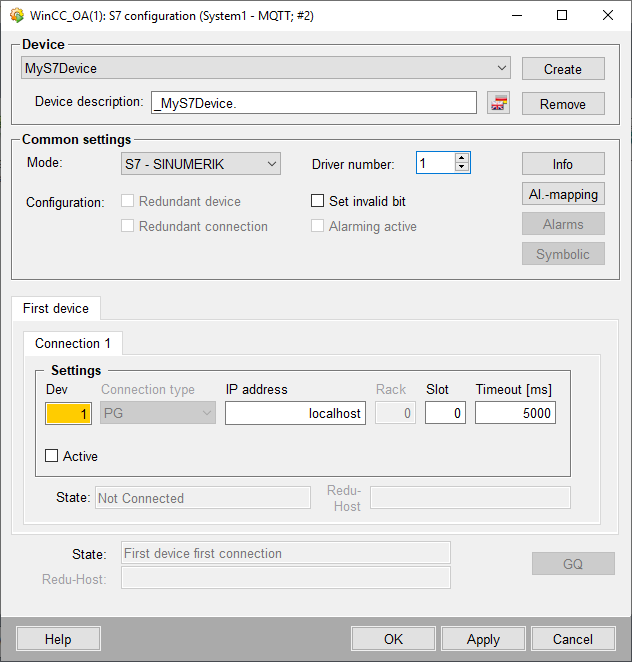Close the window with the X button
The width and height of the screenshot is (632, 662).
click(x=608, y=16)
